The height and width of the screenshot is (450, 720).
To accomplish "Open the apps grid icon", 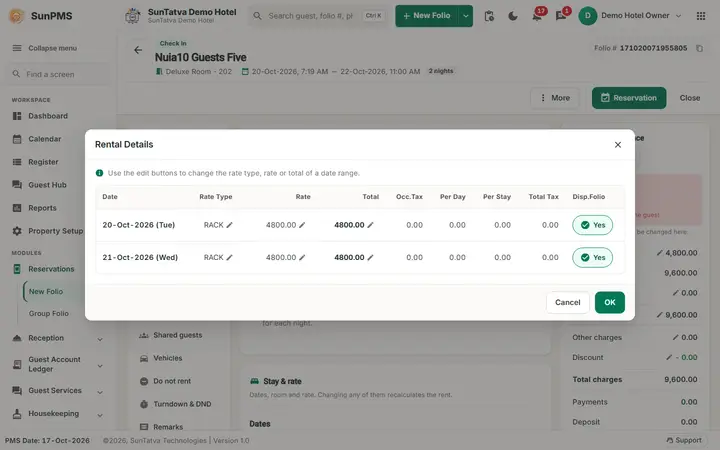I will tap(701, 16).
